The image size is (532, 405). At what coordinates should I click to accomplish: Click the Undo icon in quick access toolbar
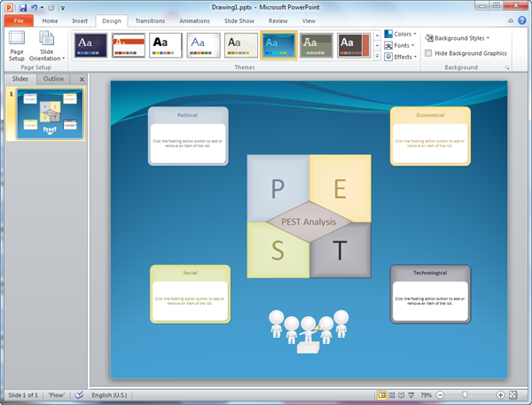point(35,7)
